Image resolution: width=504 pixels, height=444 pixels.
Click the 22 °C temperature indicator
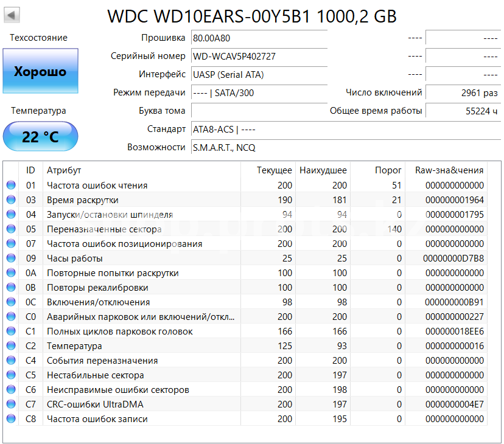40,136
